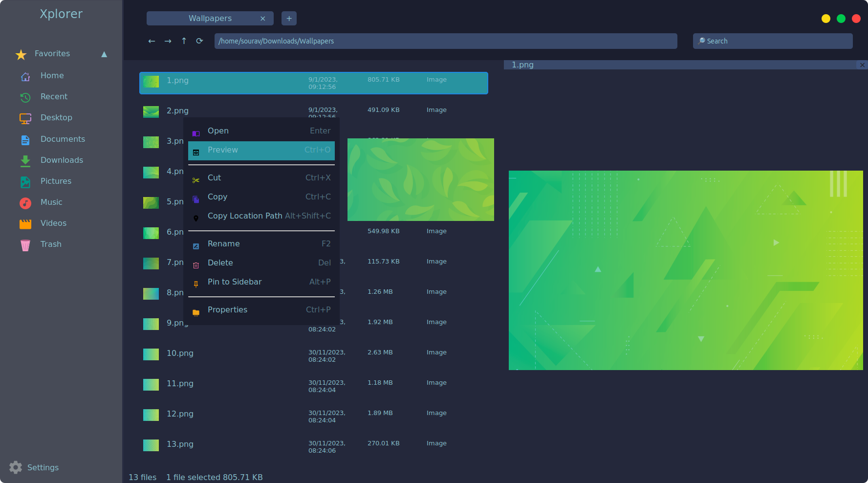Collapse the Favorites section
The width and height of the screenshot is (868, 483).
(104, 54)
